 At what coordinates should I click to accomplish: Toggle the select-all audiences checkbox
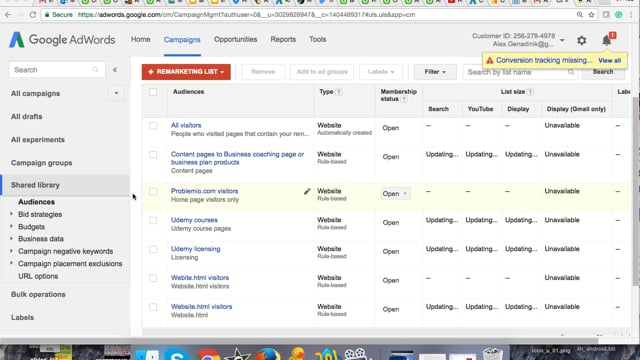[153, 92]
